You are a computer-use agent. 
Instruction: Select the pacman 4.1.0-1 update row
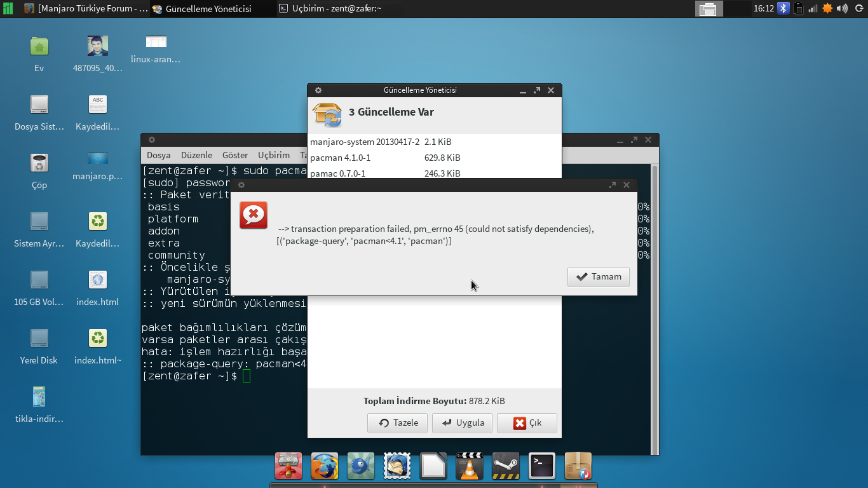point(435,158)
